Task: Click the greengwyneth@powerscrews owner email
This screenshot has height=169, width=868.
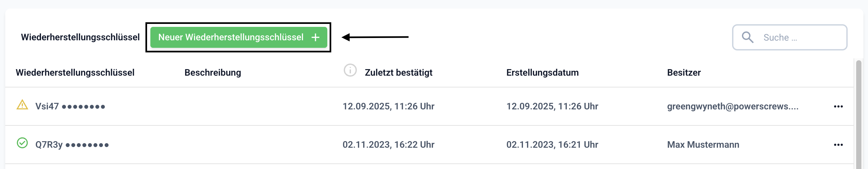Action: click(x=732, y=106)
